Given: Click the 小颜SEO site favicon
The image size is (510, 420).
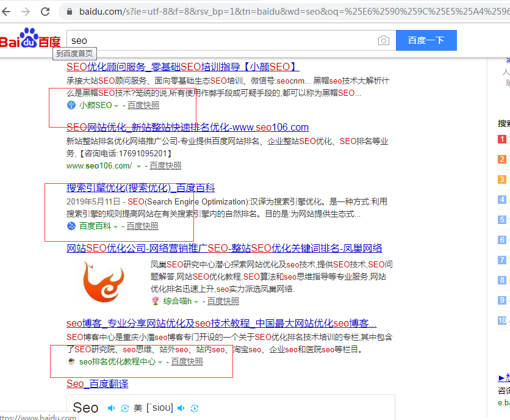Looking at the screenshot, I should pyautogui.click(x=71, y=105).
